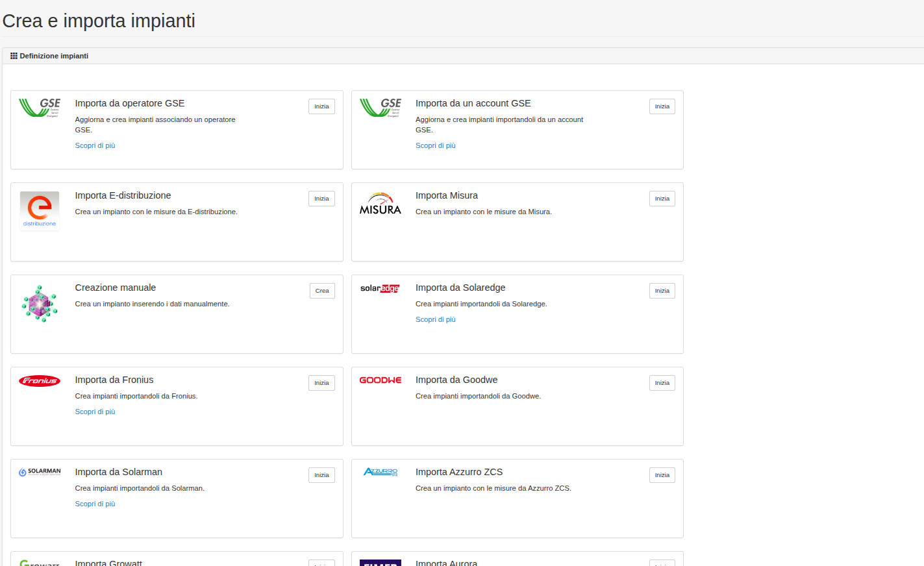Click the E-distribuzione logo

40,210
